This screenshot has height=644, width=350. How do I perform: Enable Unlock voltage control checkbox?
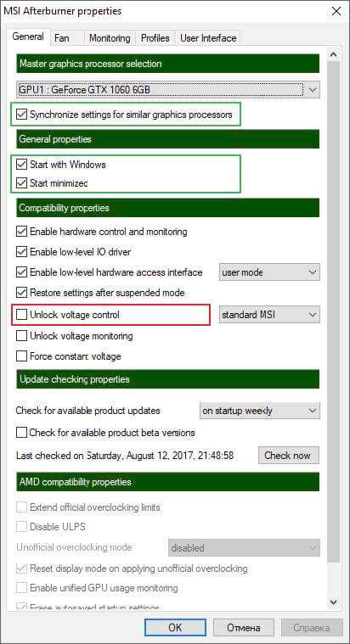click(21, 315)
